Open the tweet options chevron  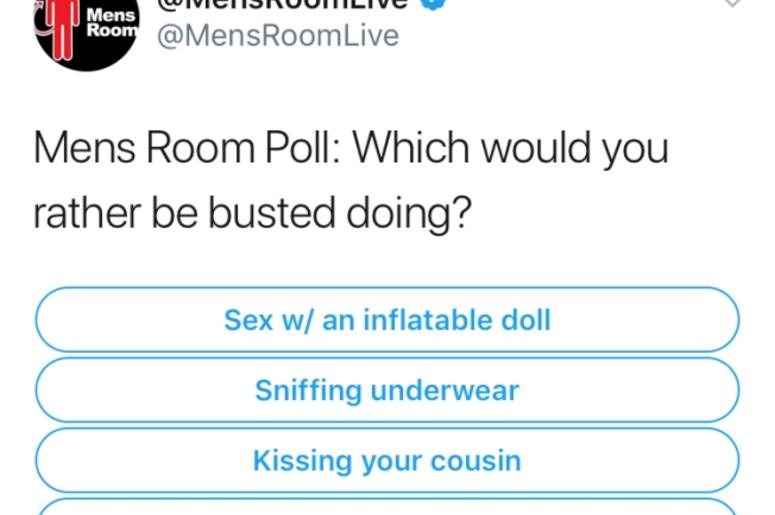732,3
